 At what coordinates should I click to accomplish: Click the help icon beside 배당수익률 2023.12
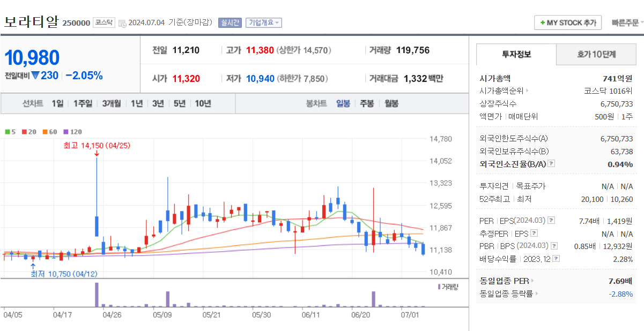tap(556, 259)
